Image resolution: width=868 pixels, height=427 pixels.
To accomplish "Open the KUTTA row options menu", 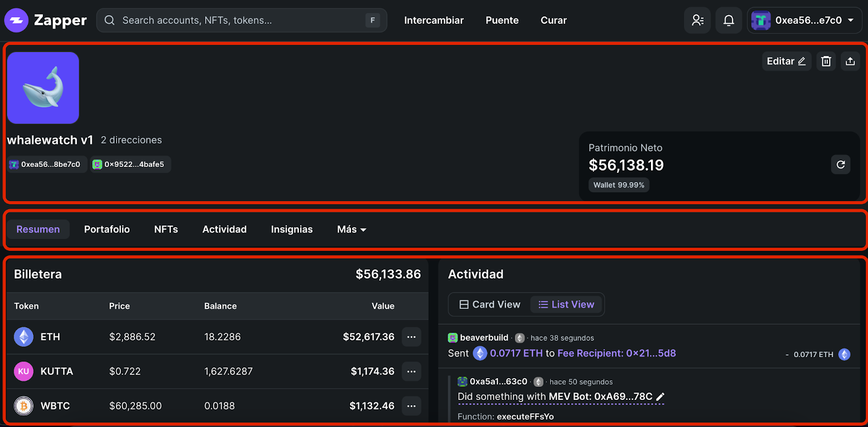I will coord(411,371).
